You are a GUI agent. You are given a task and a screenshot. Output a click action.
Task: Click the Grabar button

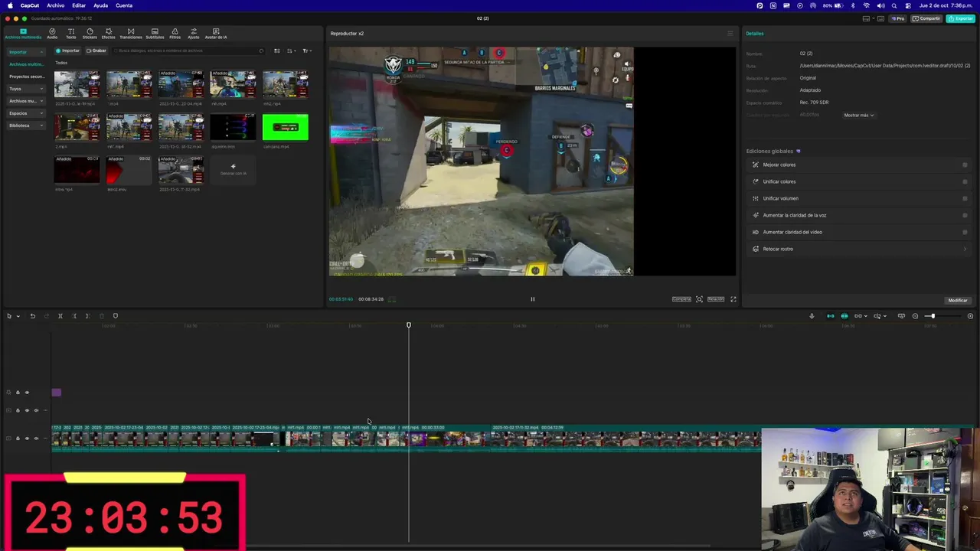(x=96, y=51)
